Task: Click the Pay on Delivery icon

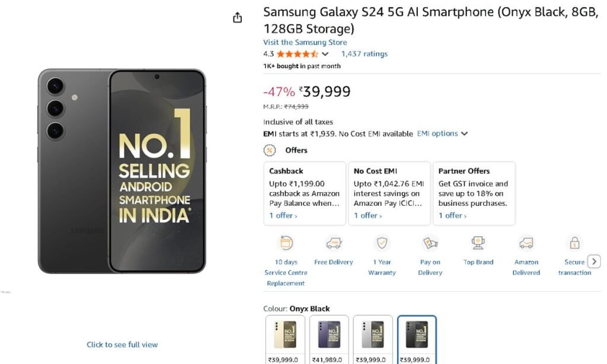Action: coord(429,243)
